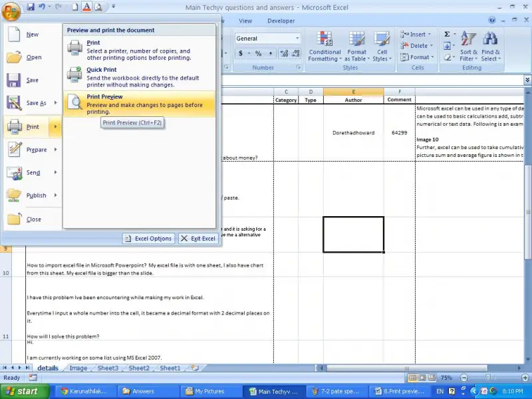Screen dimensions: 532x399
Task: Switch to the Sheet3 tab
Action: (108, 368)
